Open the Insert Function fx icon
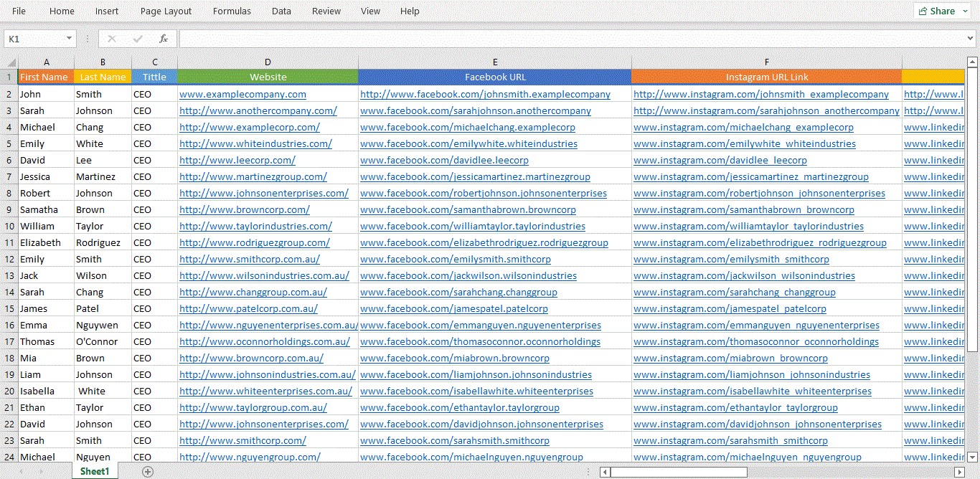This screenshot has width=980, height=479. click(163, 39)
